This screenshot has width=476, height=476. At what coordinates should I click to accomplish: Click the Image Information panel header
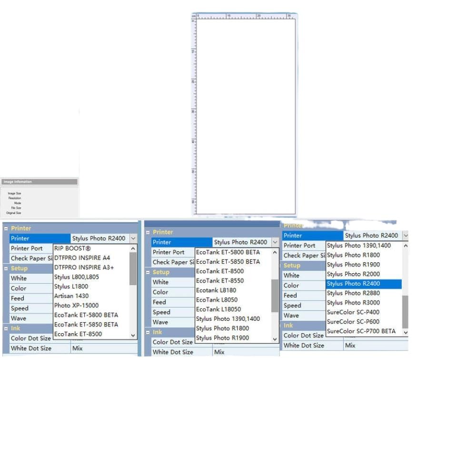click(x=39, y=182)
